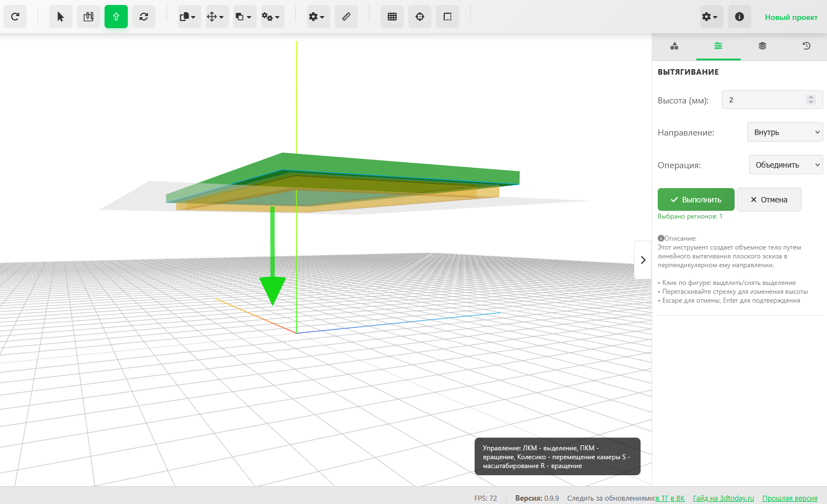Screen dimensions: 827x504
Task: Open the Гайд на 3dtoday.ru link
Action: [x=723, y=498]
